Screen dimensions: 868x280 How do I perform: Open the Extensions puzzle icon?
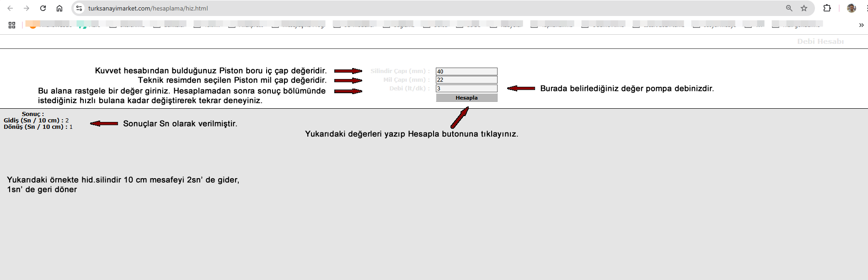[x=827, y=8]
